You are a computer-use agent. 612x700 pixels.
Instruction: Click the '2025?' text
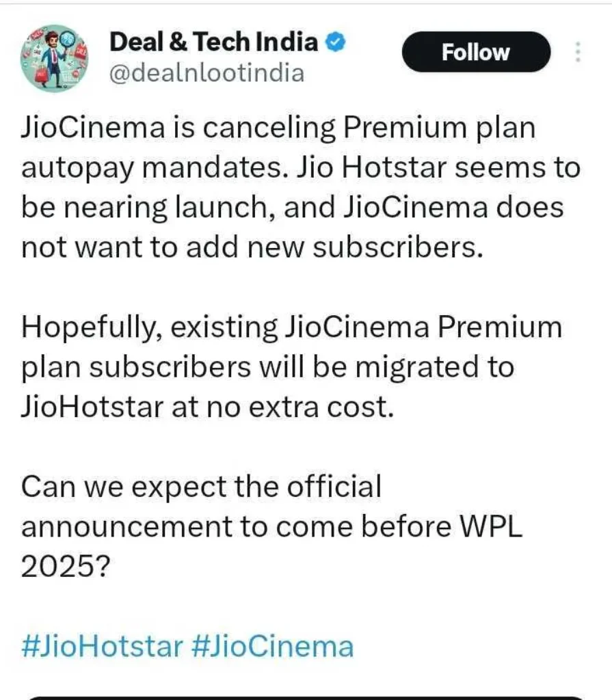tap(65, 567)
